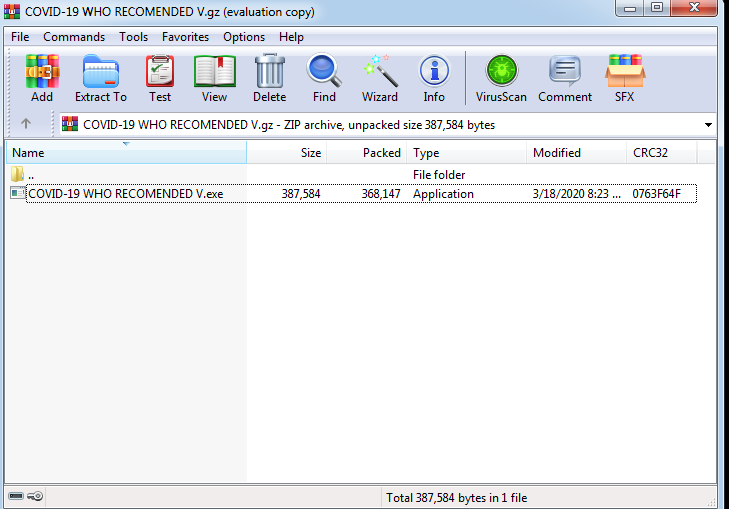Viewport: 729px width, 509px height.
Task: Click the Add archive toolbar icon
Action: (x=42, y=71)
